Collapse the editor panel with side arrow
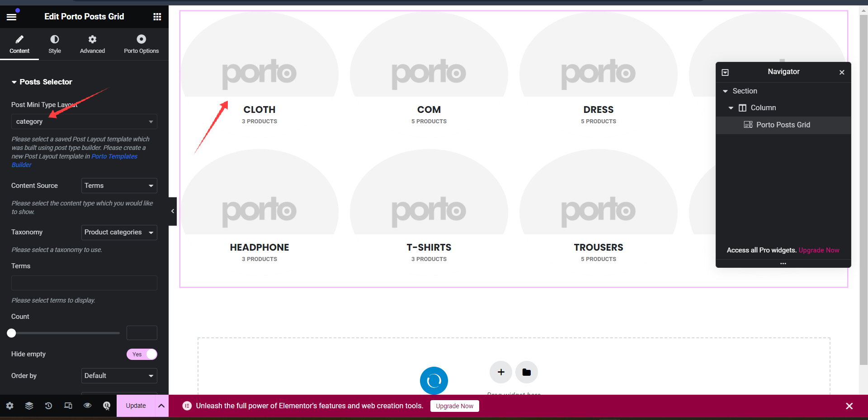Screen dimensions: 868x420 pyautogui.click(x=173, y=211)
